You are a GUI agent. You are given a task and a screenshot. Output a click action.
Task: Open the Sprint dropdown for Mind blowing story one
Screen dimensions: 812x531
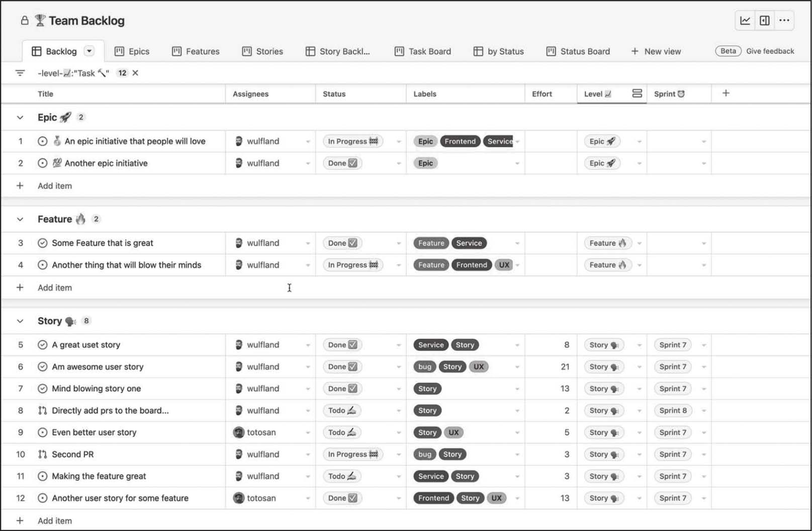(703, 389)
